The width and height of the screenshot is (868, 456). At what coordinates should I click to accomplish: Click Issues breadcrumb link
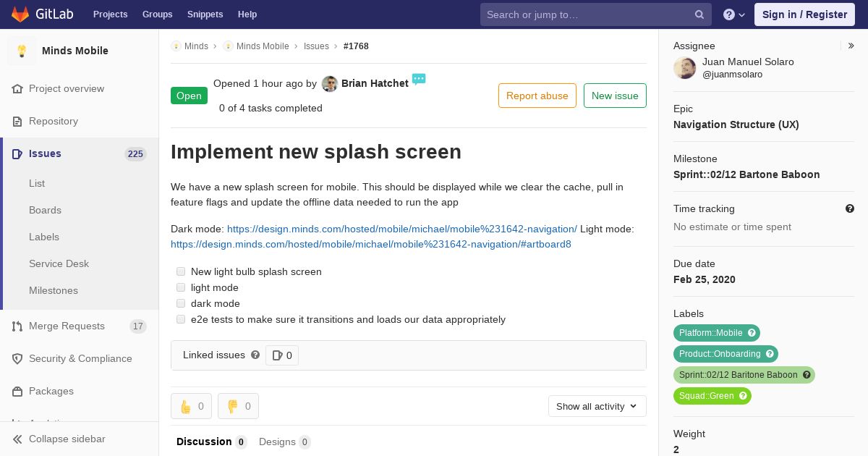tap(316, 46)
